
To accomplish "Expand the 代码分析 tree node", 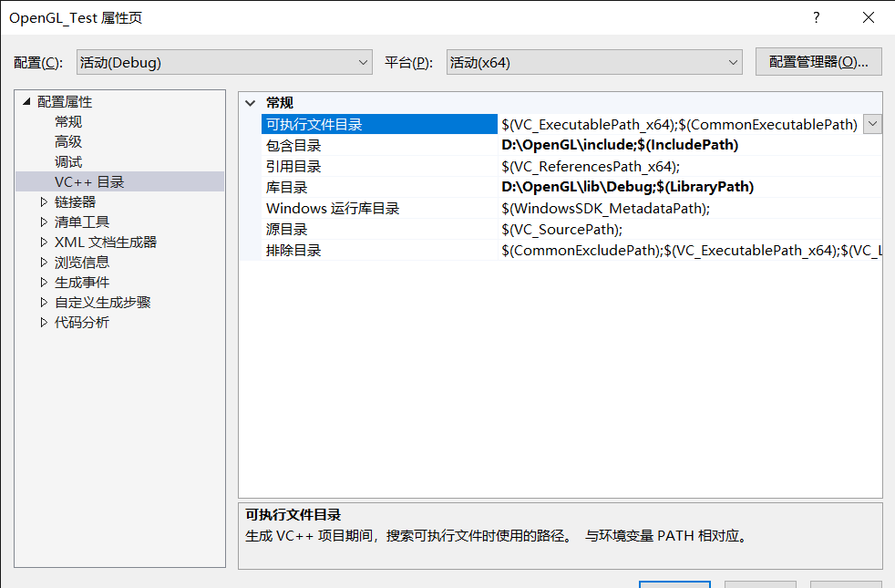I will (x=42, y=322).
